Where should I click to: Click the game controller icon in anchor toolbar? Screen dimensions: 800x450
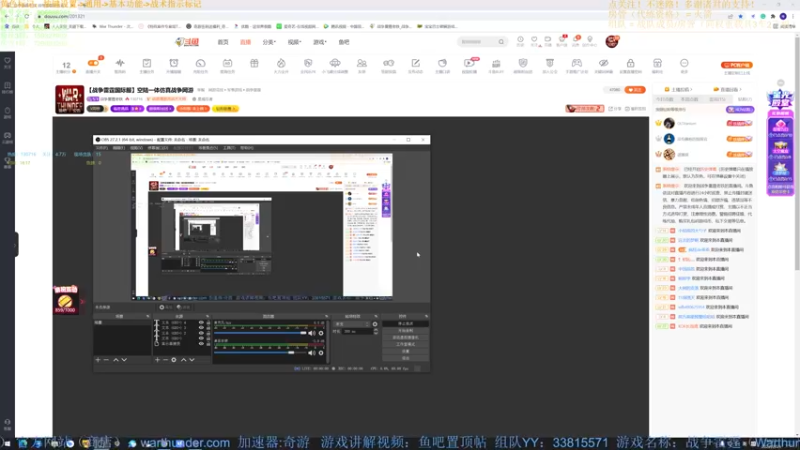577,63
